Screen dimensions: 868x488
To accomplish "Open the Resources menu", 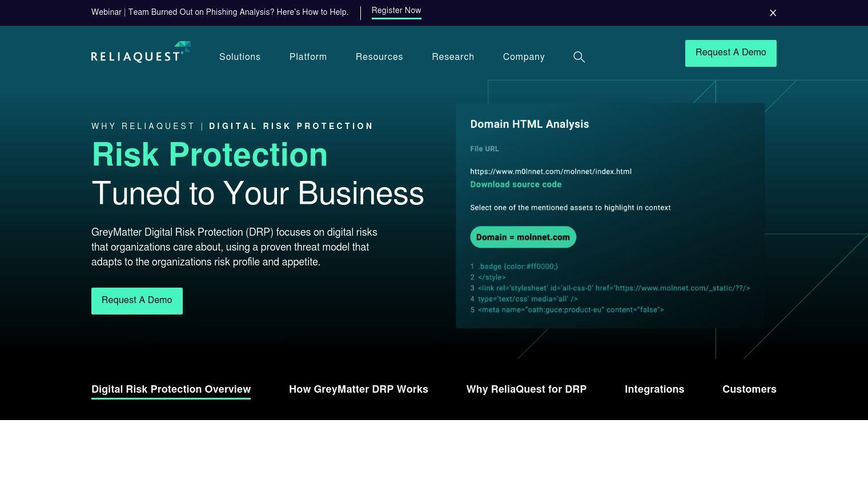I will point(379,57).
